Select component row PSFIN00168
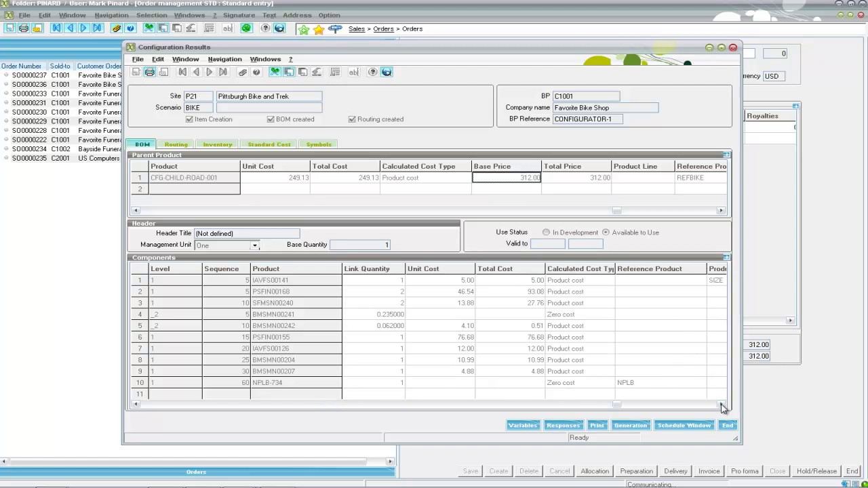 (296, 291)
